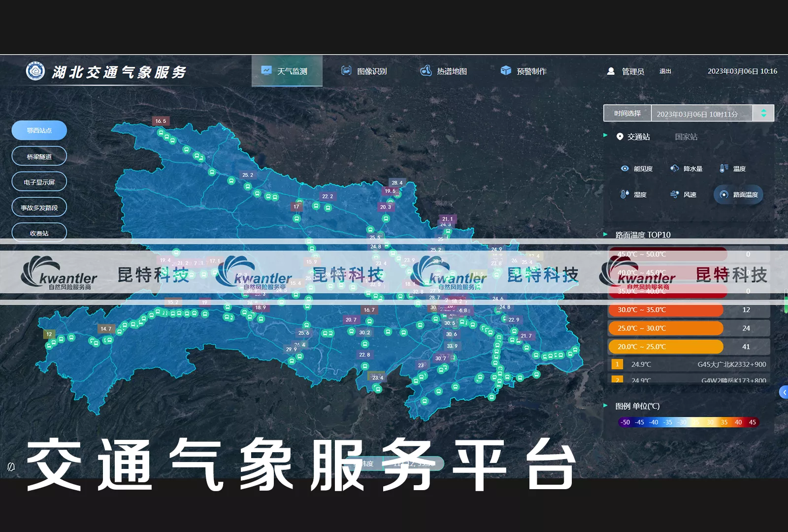
Task: Click the G45大广北K2332+900 ranking row
Action: tap(689, 365)
